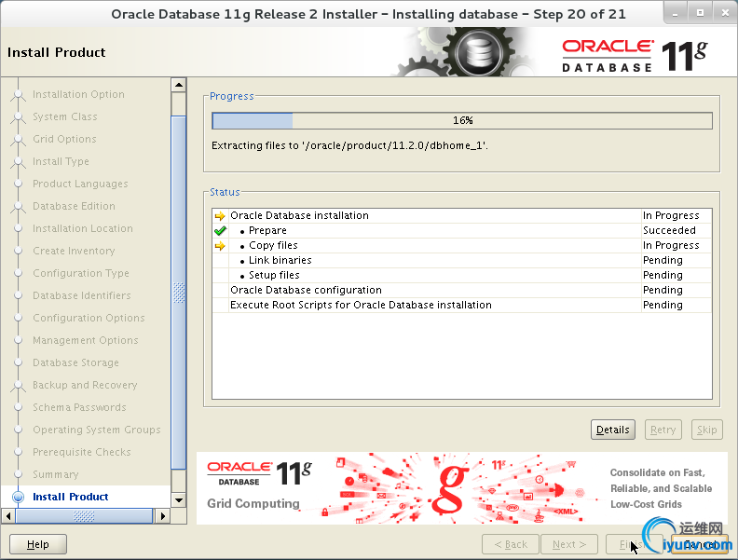The height and width of the screenshot is (560, 738).
Task: Select the System Class step
Action: click(x=65, y=116)
